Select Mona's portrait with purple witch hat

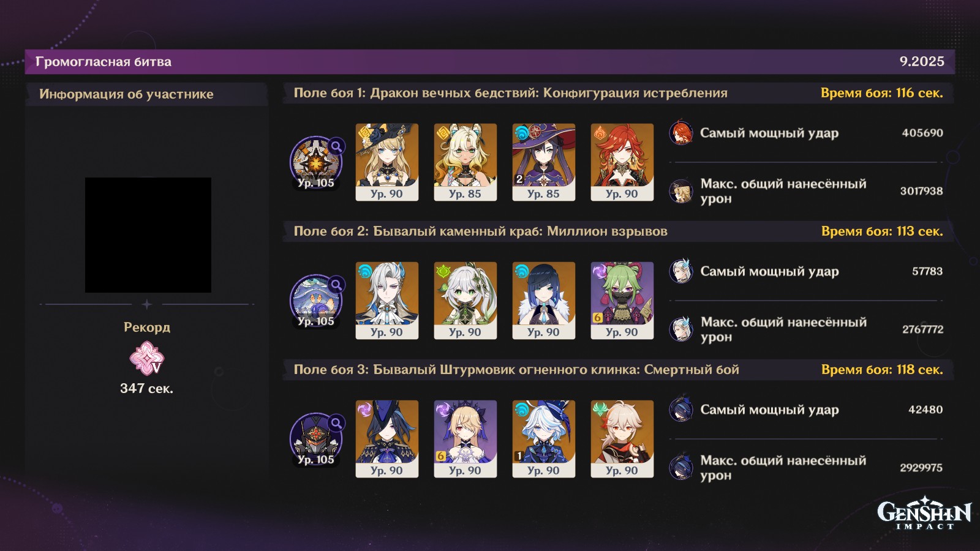tap(544, 162)
